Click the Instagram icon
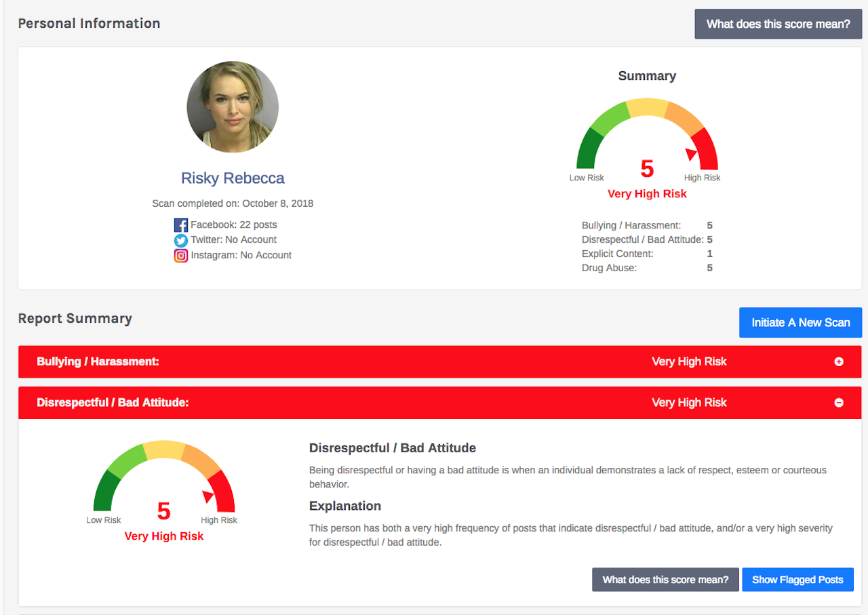 (x=180, y=256)
